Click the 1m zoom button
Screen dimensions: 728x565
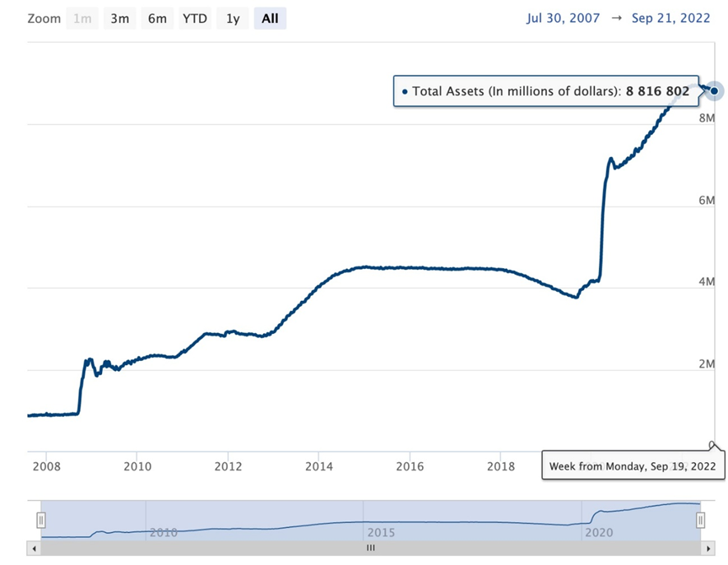click(x=82, y=18)
